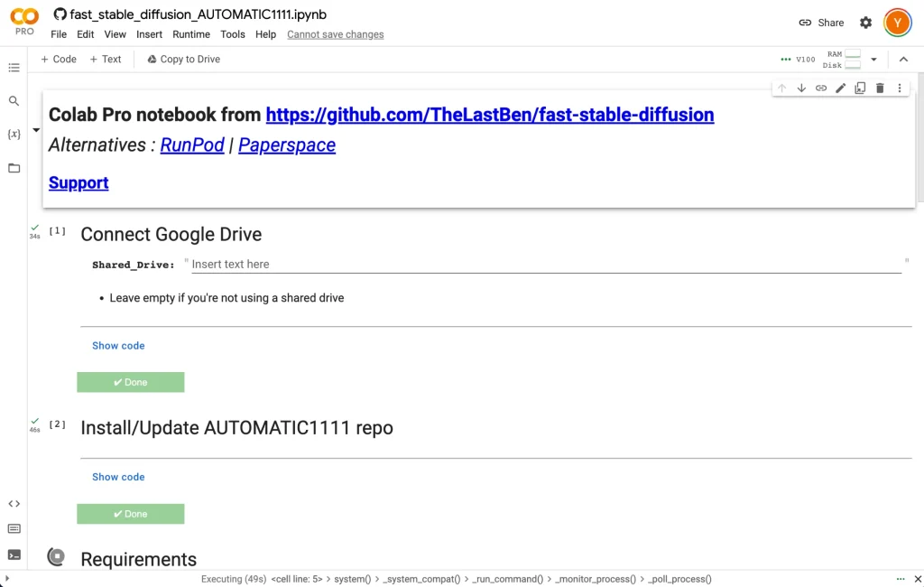Click the Copy to Drive button

[183, 60]
